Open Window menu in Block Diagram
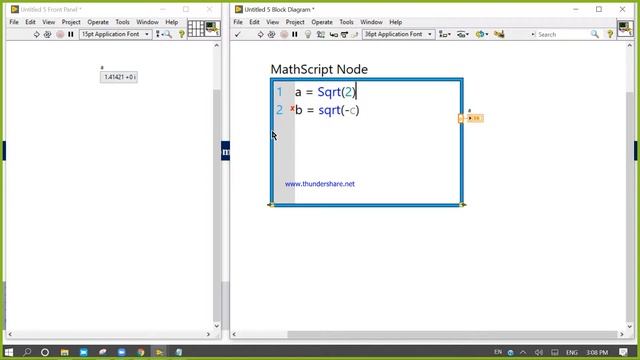 (371, 22)
